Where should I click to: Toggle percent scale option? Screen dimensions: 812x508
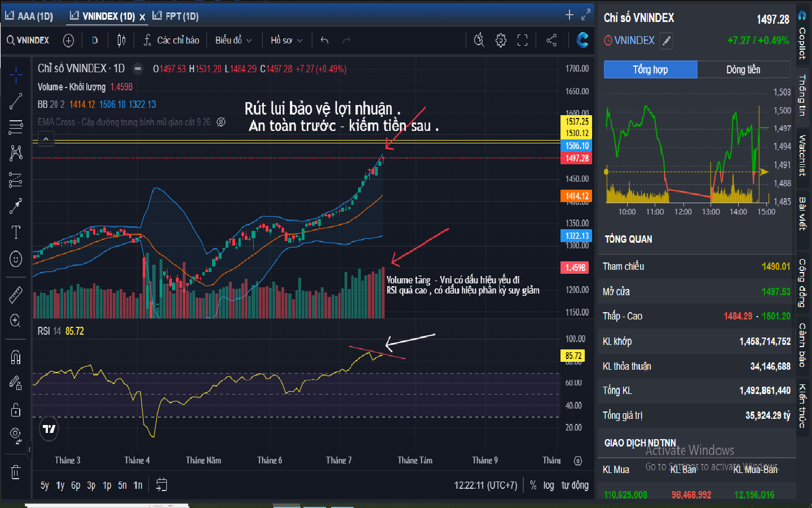click(533, 485)
